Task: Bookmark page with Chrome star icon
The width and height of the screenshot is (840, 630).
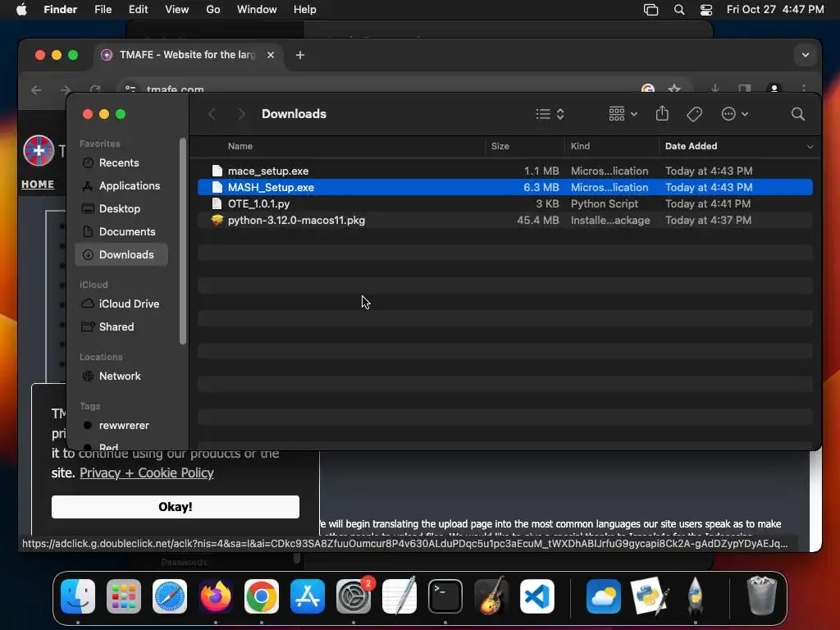Action: point(674,89)
